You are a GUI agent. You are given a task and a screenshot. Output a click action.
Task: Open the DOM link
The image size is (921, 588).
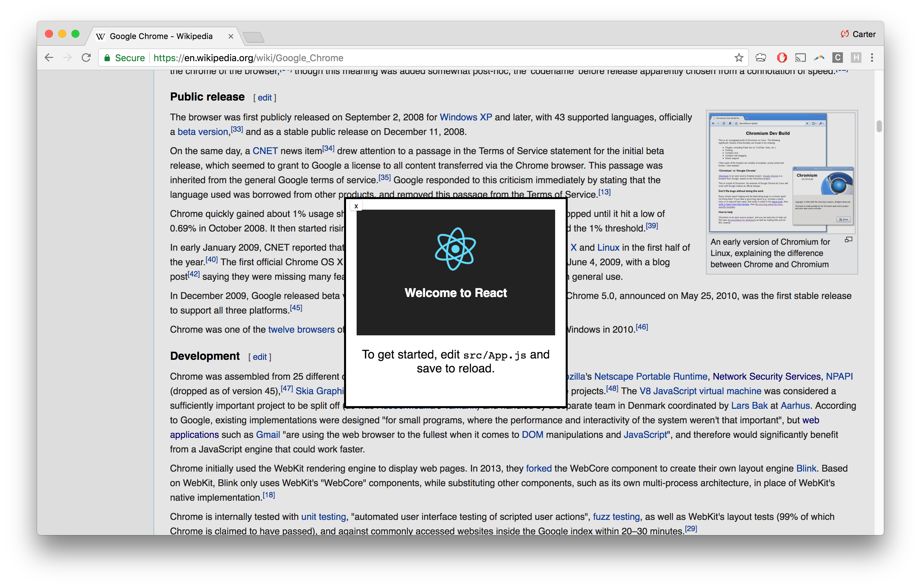[532, 434]
